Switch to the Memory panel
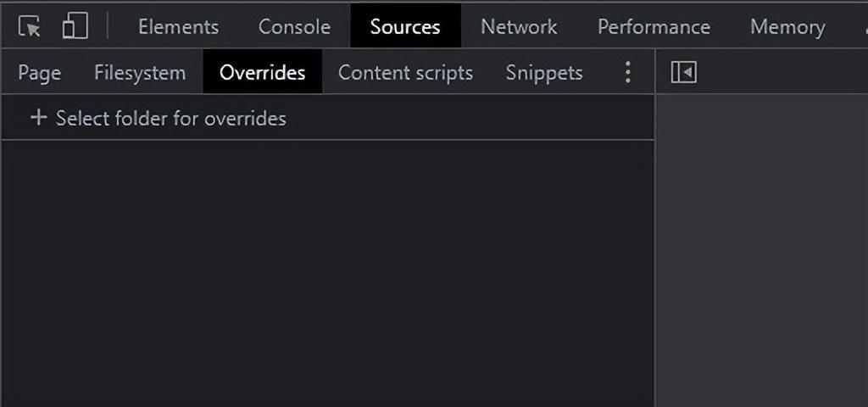The image size is (868, 407). pyautogui.click(x=787, y=26)
